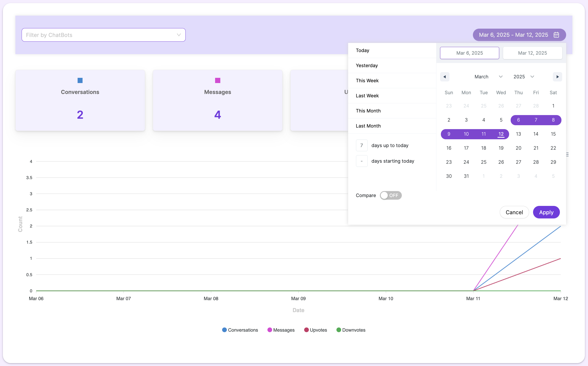Click the calendar icon in date range button
Image resolution: width=588 pixels, height=366 pixels.
point(556,35)
